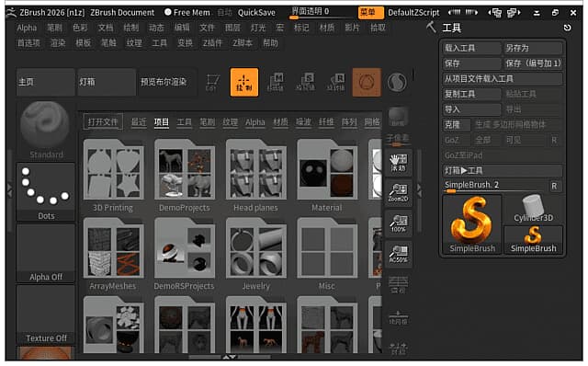Toggle the R button next to SimpleBrush. 2
Viewport: 588px width, 366px height.
[554, 186]
